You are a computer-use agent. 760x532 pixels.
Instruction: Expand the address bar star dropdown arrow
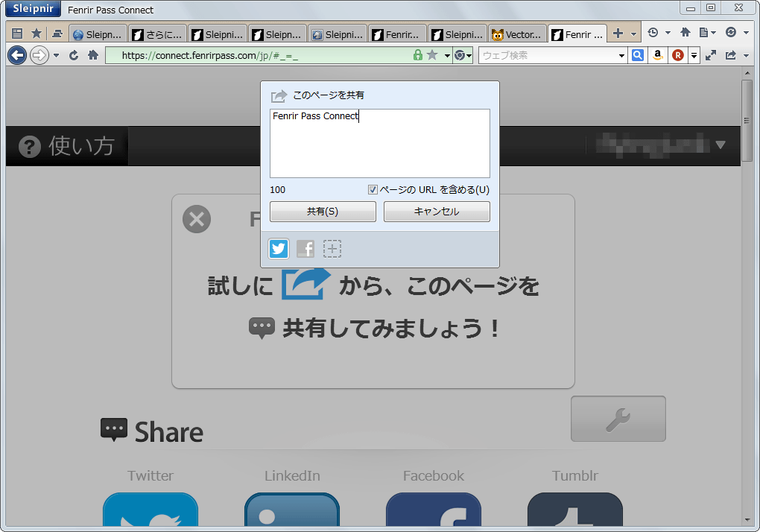click(x=447, y=56)
